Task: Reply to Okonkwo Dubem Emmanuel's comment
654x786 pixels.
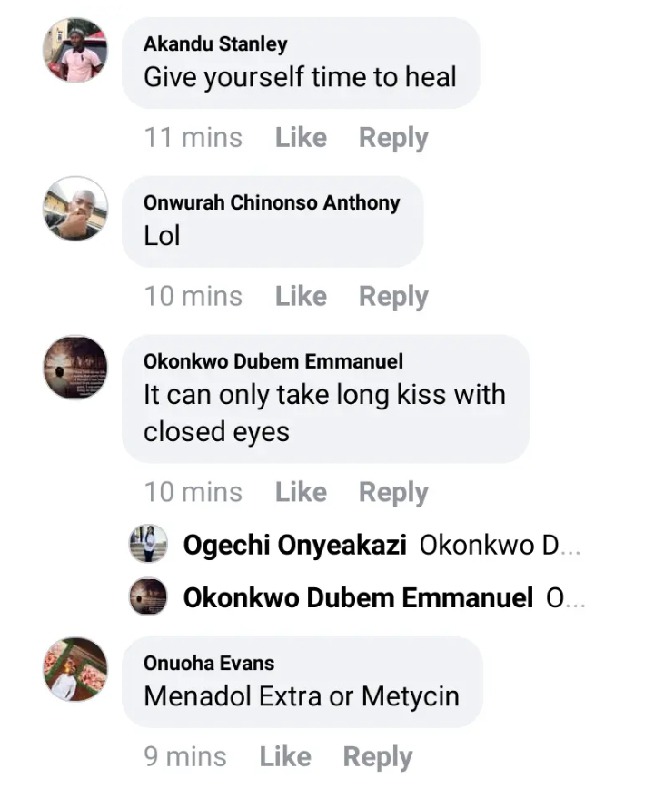Action: coord(394,493)
